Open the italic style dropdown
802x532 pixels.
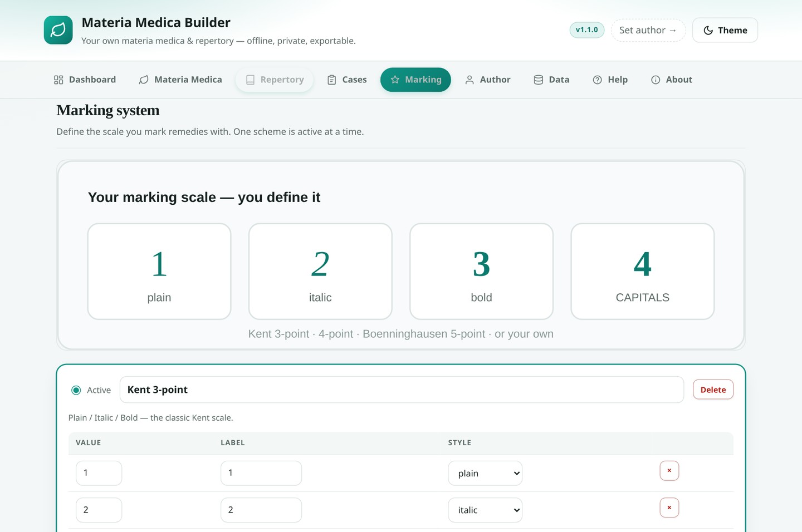(x=485, y=510)
